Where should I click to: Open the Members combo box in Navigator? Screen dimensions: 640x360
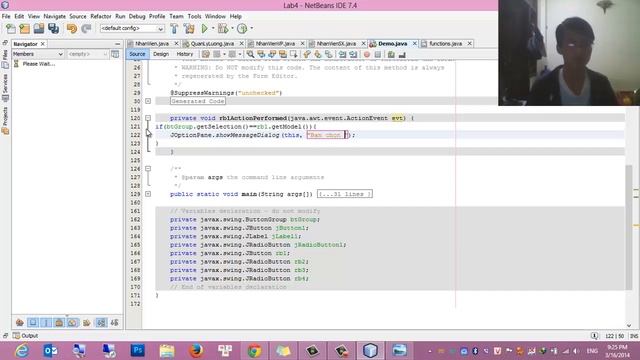coord(38,54)
